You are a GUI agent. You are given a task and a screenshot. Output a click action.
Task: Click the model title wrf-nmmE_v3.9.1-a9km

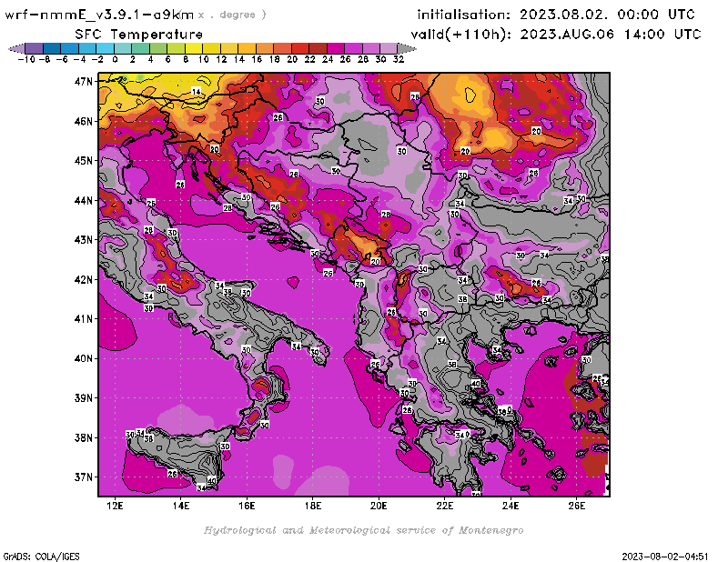(x=98, y=15)
